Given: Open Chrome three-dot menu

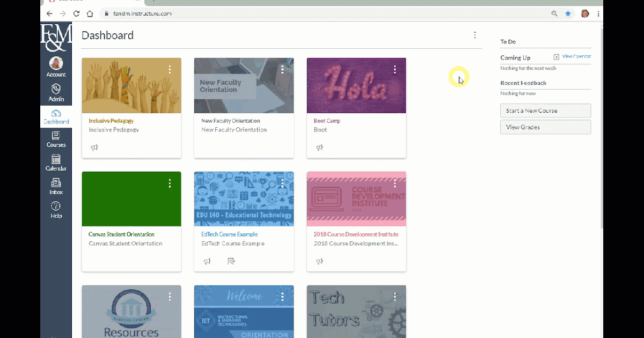Looking at the screenshot, I should (x=598, y=13).
